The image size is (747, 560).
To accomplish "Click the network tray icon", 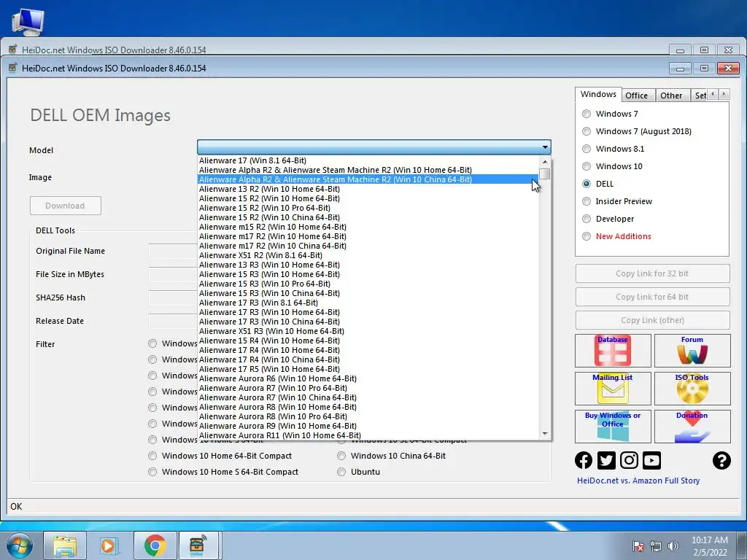I will [x=656, y=546].
